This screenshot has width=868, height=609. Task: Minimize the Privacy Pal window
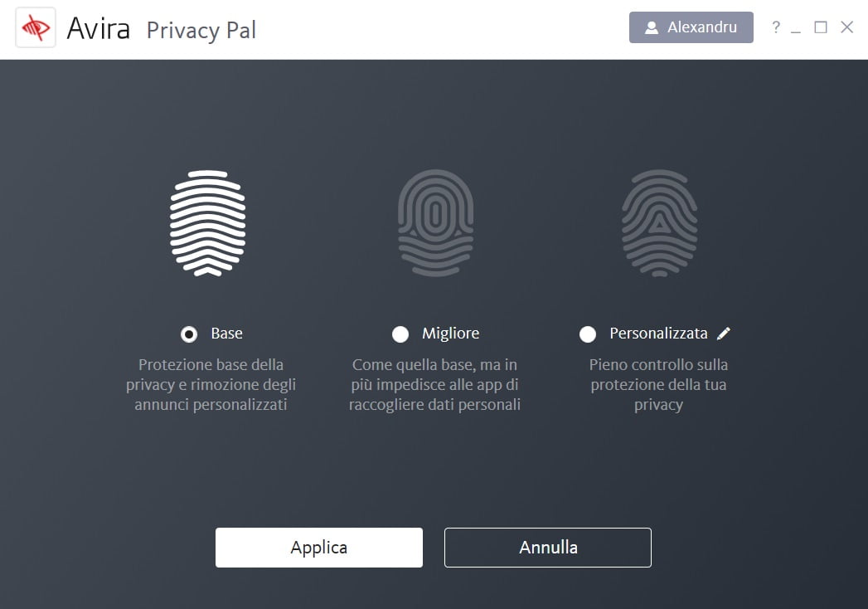click(796, 27)
